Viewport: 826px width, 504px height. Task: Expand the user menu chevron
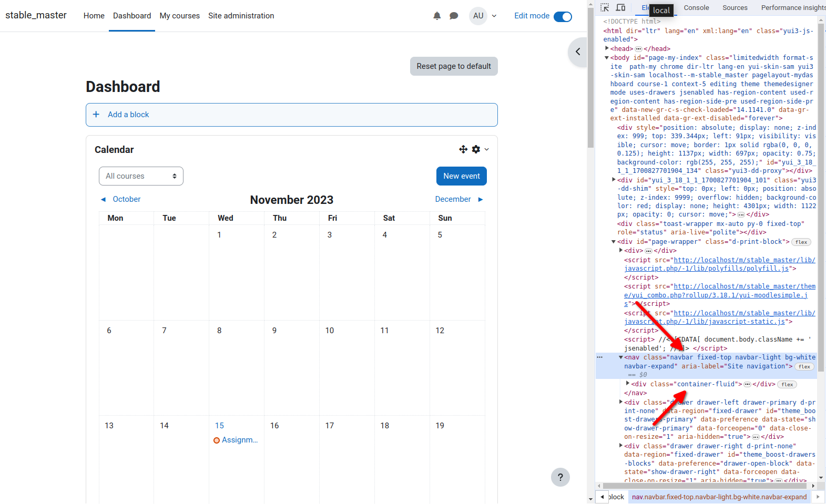coord(494,16)
